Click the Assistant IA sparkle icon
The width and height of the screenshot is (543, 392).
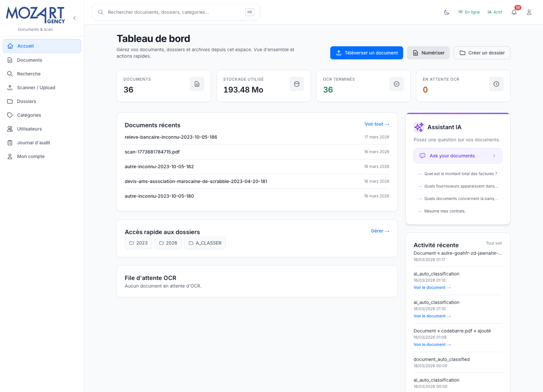(419, 127)
